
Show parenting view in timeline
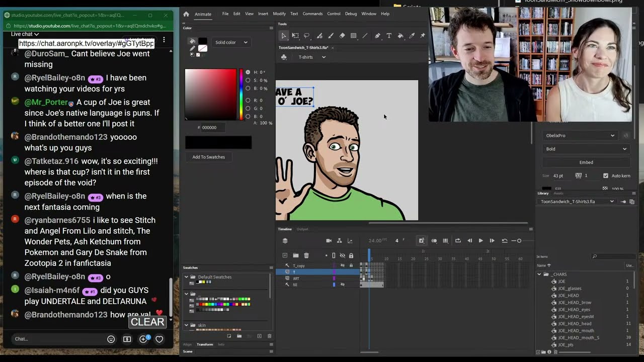click(x=339, y=241)
